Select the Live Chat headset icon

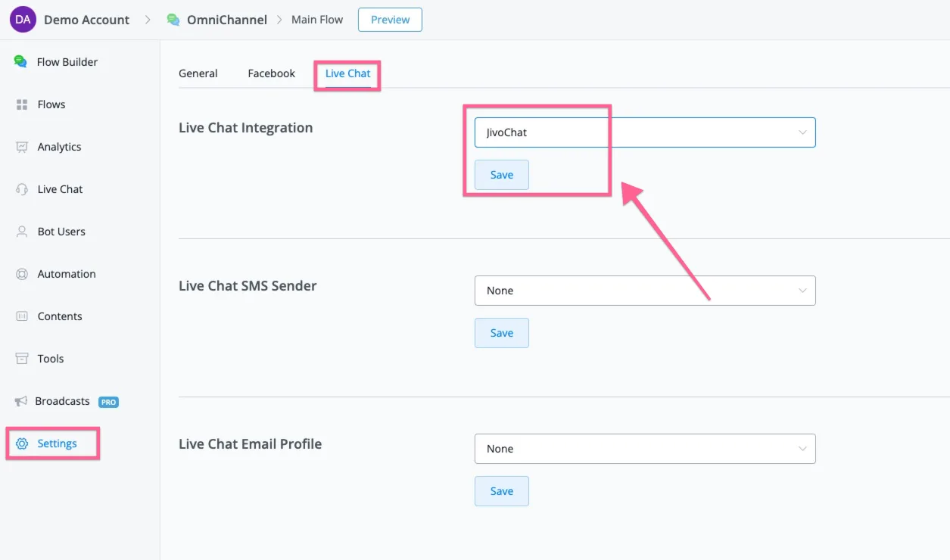coord(22,189)
